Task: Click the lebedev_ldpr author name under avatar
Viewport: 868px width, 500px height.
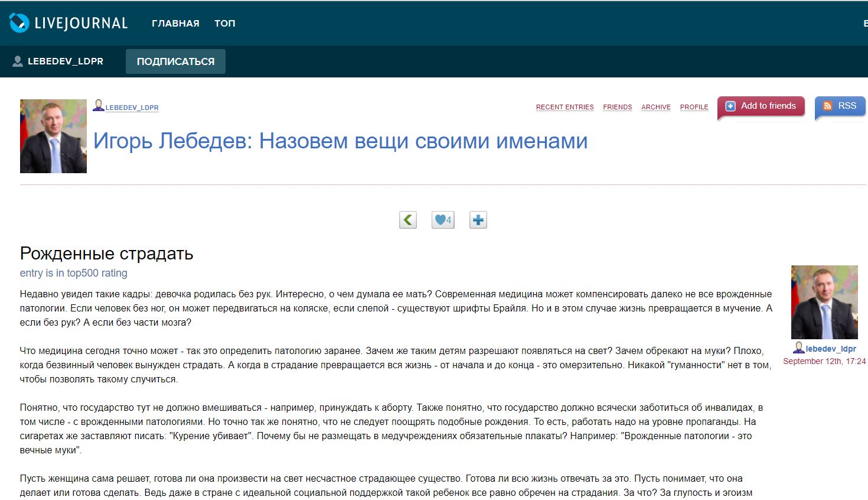Action: (x=831, y=349)
